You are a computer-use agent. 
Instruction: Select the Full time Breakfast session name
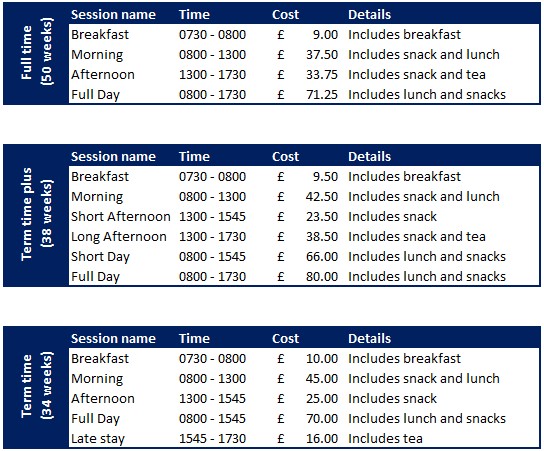tap(100, 34)
